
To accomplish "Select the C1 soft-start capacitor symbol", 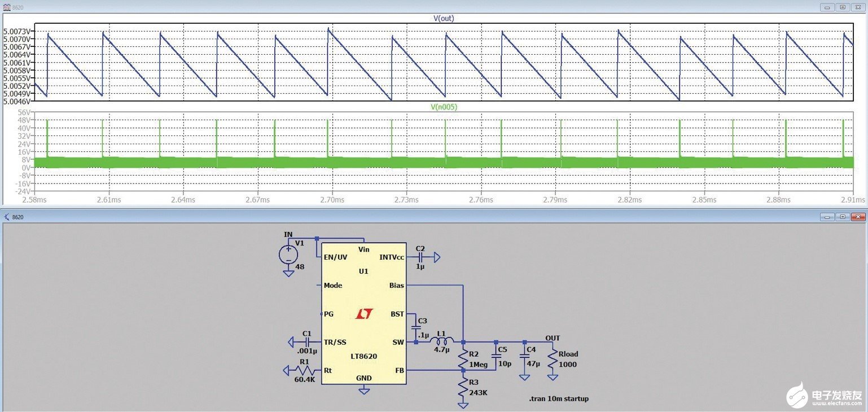I will click(308, 342).
